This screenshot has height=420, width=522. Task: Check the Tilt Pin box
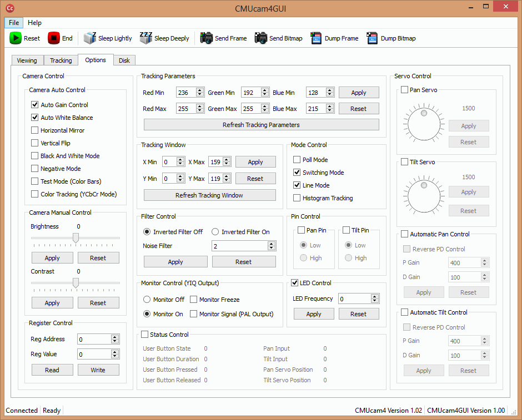coord(346,230)
